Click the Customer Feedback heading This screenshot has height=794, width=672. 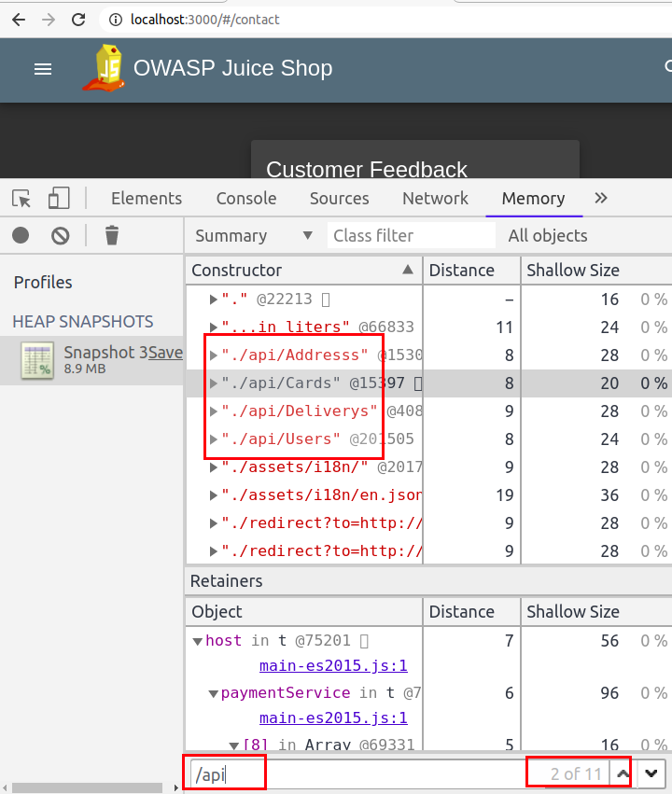coord(367,169)
